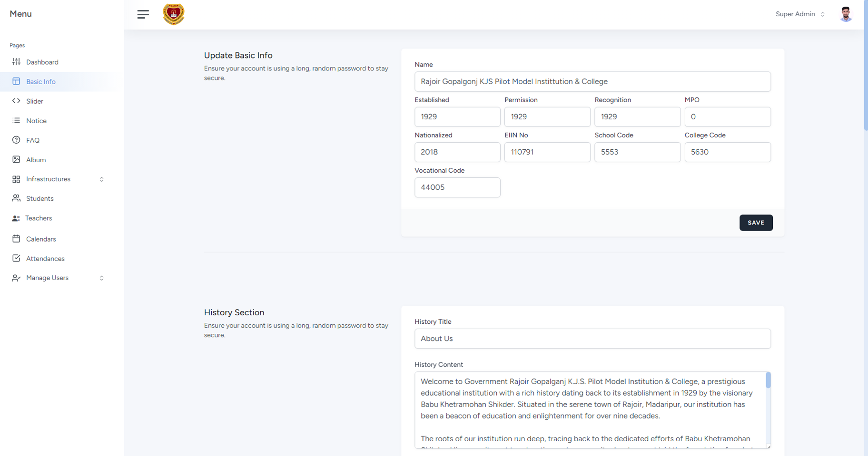Expand the Infrastructures submenu
The width and height of the screenshot is (868, 456).
click(101, 179)
